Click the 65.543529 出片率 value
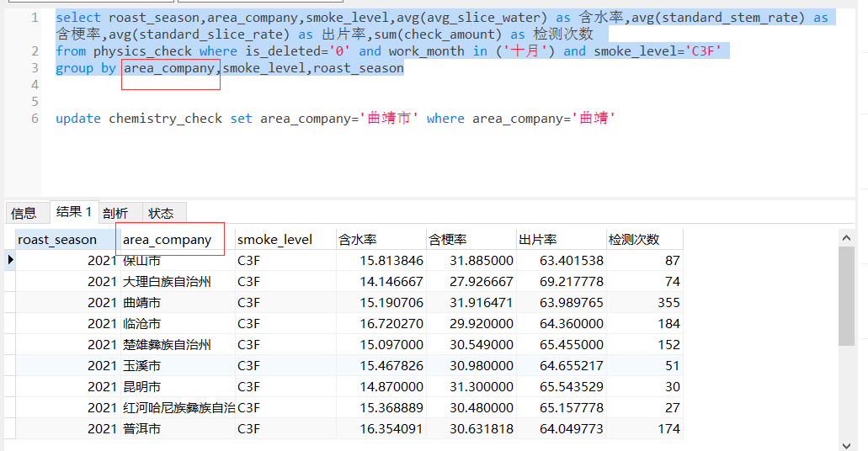Viewport: 868px width, 451px height. pyautogui.click(x=572, y=387)
